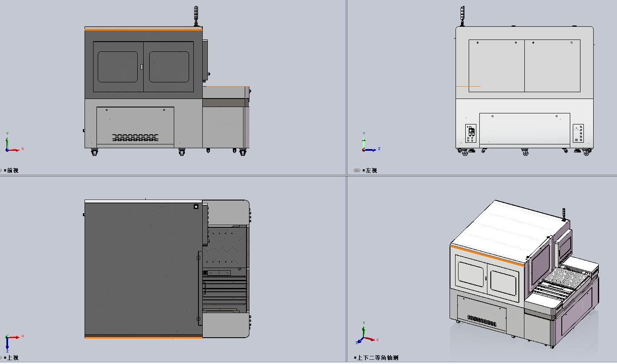
Task: Select the orange stripe in front view
Action: [143, 29]
